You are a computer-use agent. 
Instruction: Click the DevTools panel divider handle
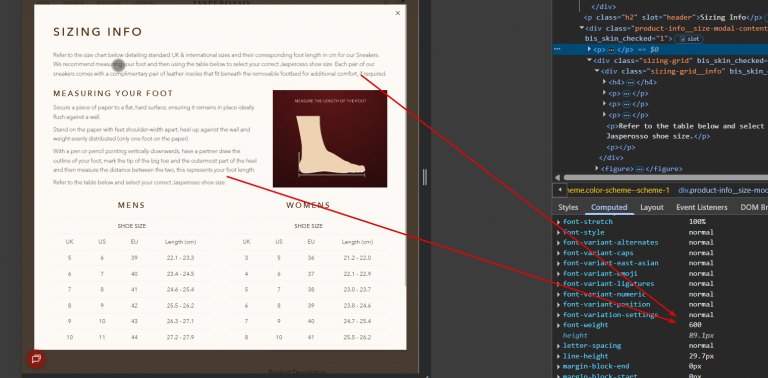coord(425,177)
